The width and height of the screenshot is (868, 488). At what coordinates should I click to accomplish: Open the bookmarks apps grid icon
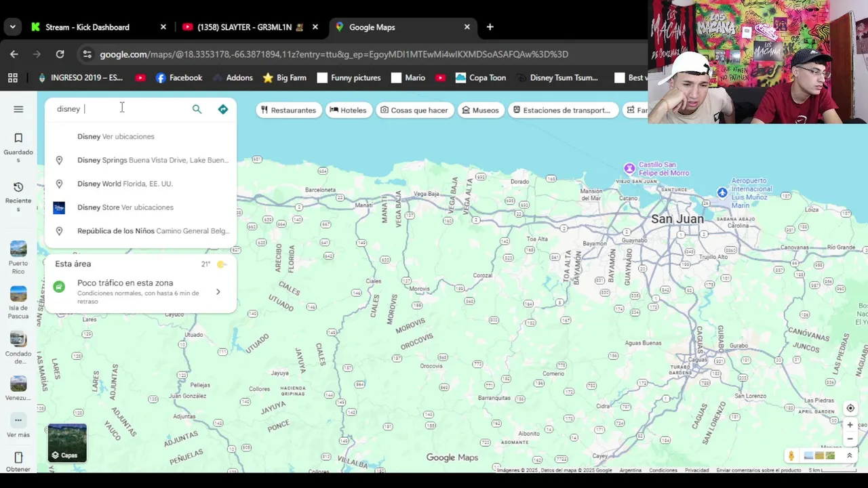tap(13, 78)
